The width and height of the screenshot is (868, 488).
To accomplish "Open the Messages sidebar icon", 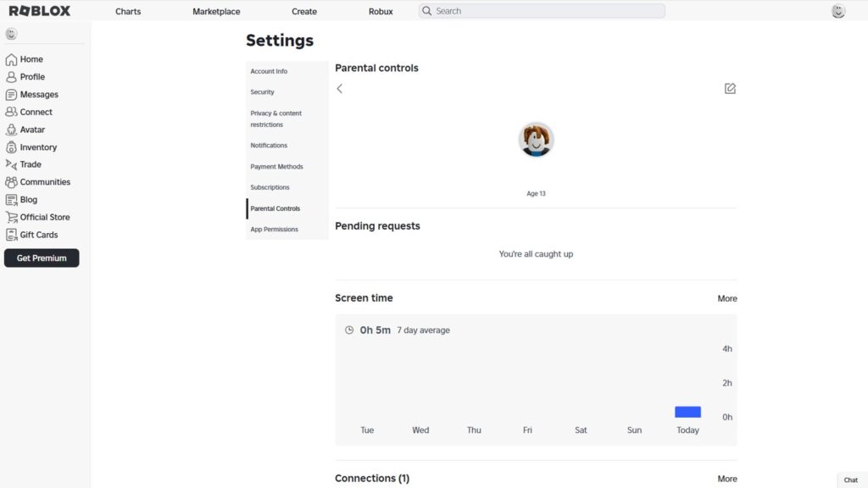I will (11, 95).
